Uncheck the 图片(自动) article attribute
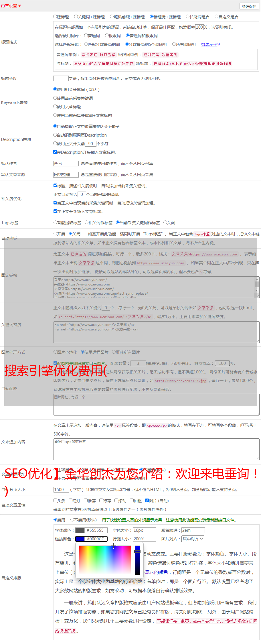 [x=147, y=501]
